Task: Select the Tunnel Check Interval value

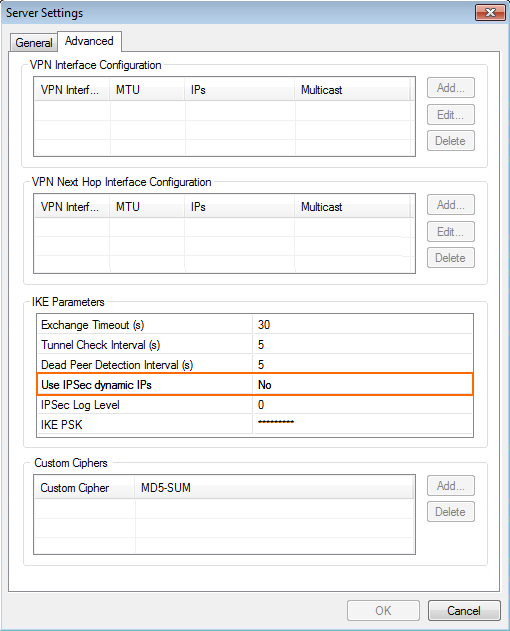Action: coord(363,345)
